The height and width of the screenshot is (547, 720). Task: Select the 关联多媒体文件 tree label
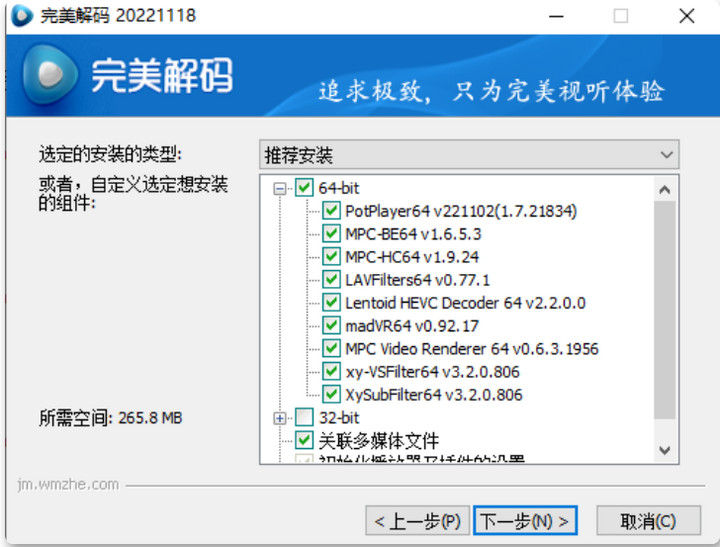[x=379, y=441]
